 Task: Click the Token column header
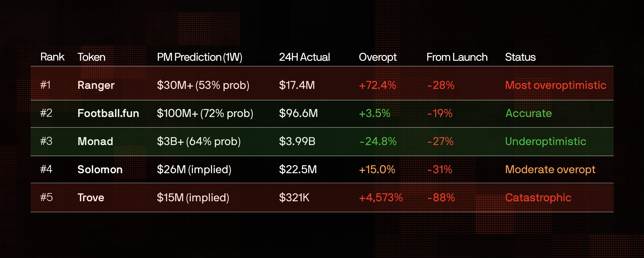[91, 57]
